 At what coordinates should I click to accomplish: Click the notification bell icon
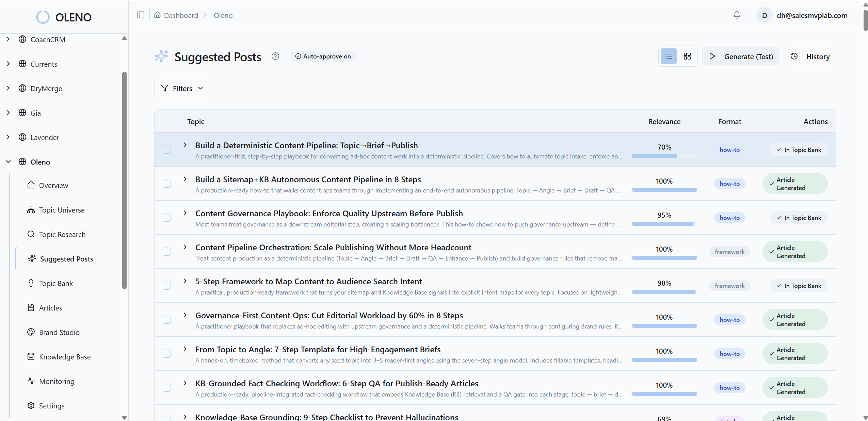(737, 15)
